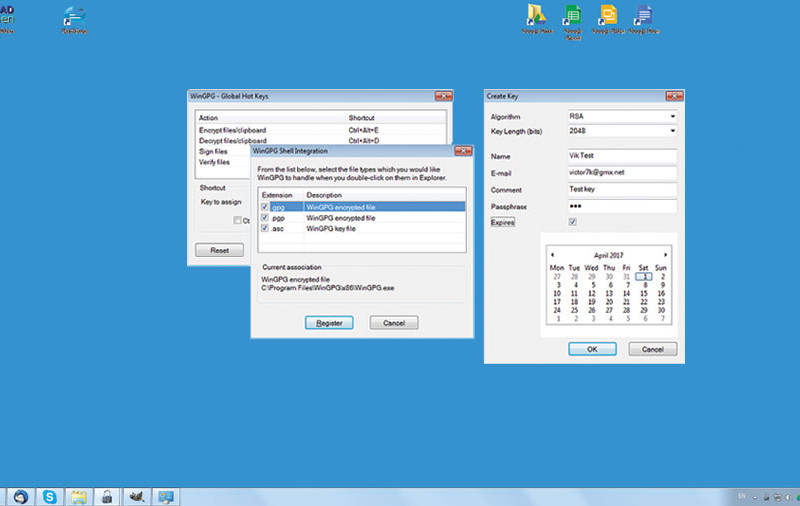Image resolution: width=800 pixels, height=506 pixels.
Task: Select April 10 in the calendar
Action: [557, 293]
